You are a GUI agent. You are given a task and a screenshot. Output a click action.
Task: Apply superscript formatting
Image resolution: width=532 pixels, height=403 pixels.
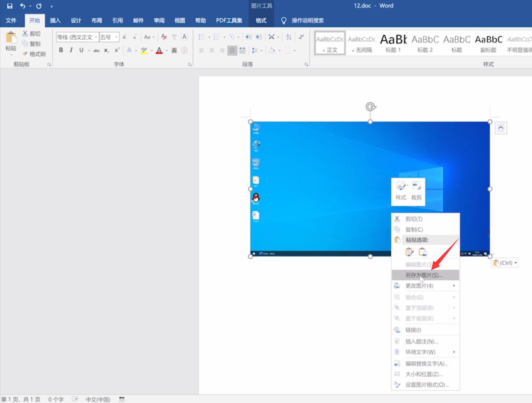[117, 50]
